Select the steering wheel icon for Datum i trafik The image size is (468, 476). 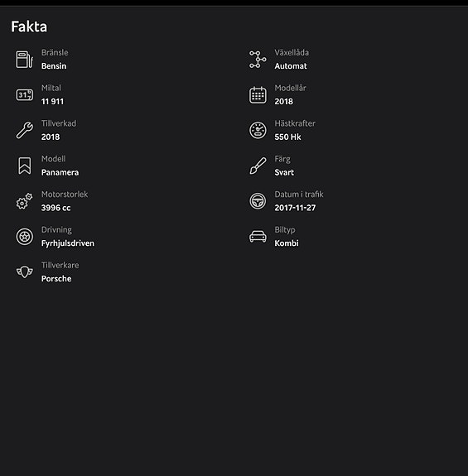pos(258,201)
